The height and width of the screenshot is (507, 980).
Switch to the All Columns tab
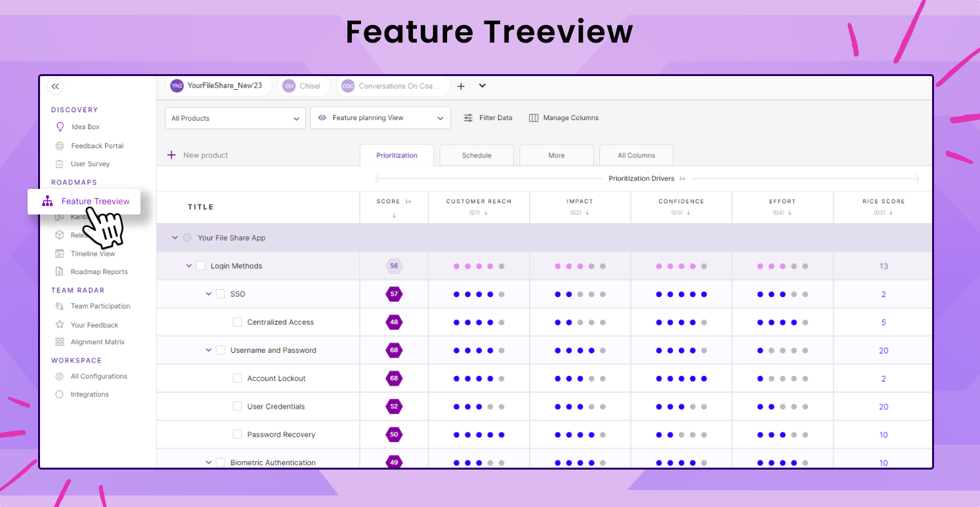636,155
